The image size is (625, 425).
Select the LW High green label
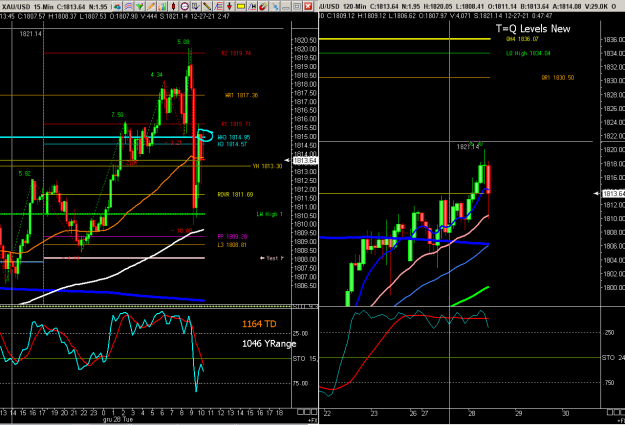269,214
